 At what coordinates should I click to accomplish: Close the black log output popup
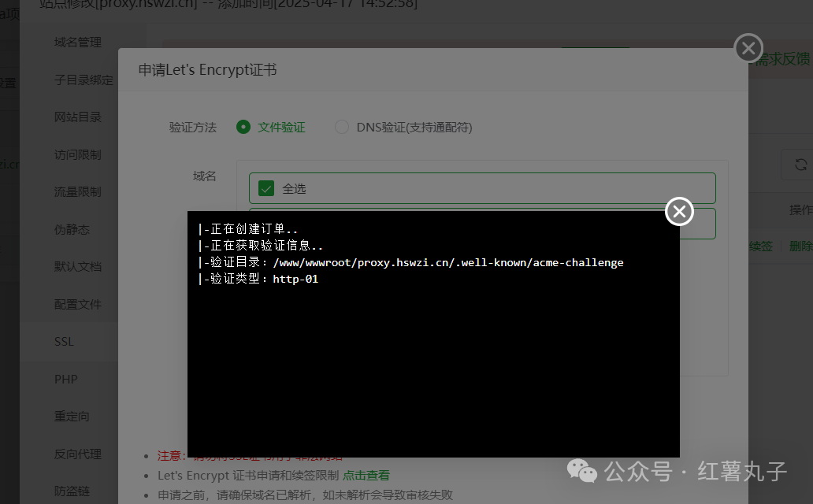pyautogui.click(x=679, y=212)
